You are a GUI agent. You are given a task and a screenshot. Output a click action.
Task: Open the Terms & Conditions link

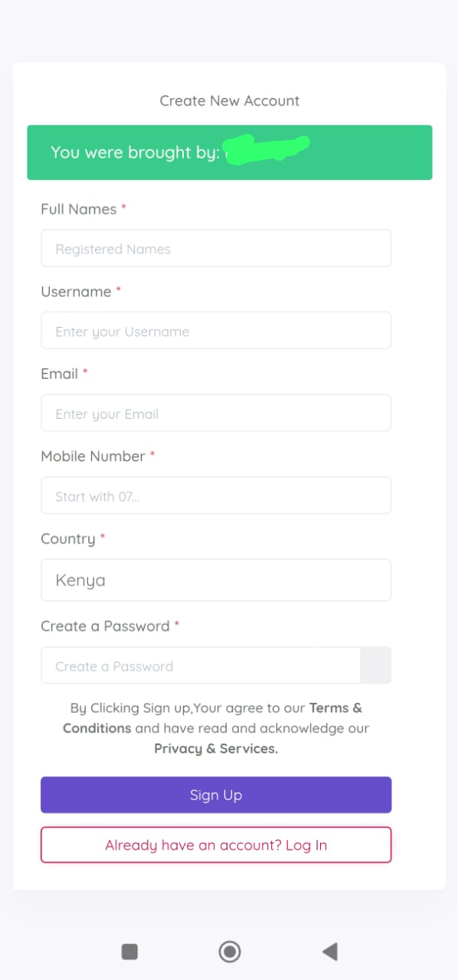coord(213,718)
